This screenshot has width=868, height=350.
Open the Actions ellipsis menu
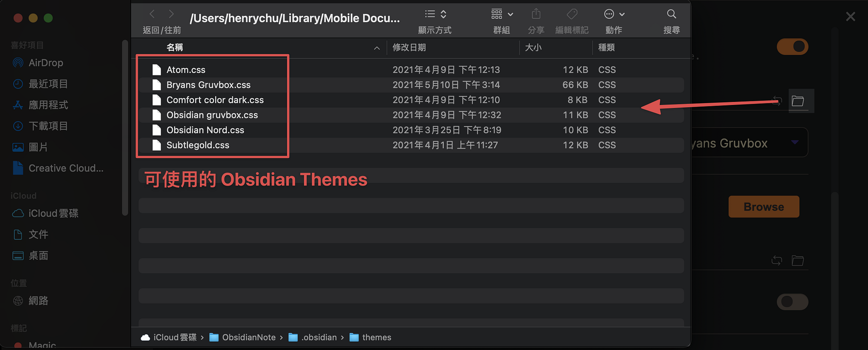coord(614,14)
